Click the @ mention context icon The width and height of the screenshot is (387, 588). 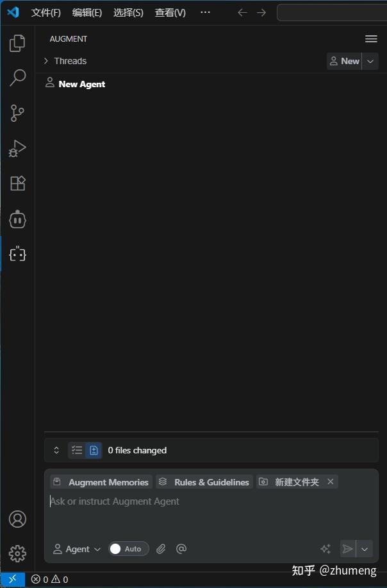click(181, 549)
